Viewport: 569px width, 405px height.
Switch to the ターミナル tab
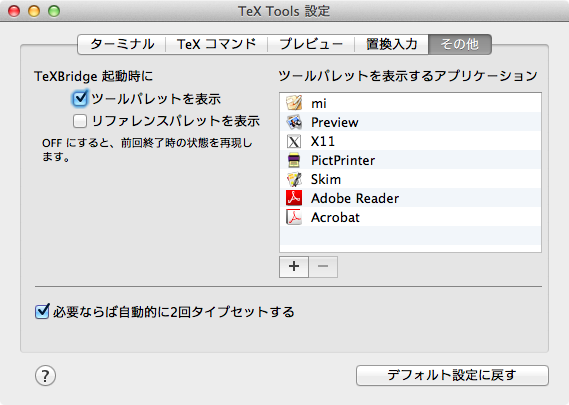click(122, 44)
